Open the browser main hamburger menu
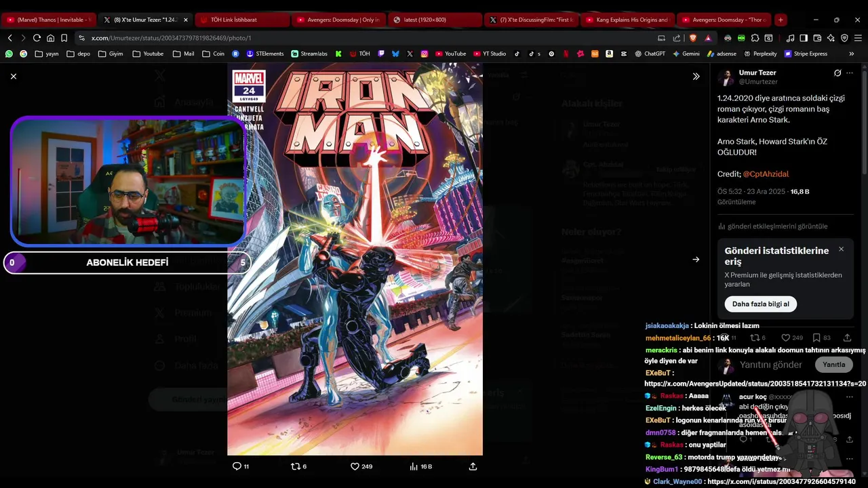The height and width of the screenshot is (488, 868). click(x=858, y=38)
